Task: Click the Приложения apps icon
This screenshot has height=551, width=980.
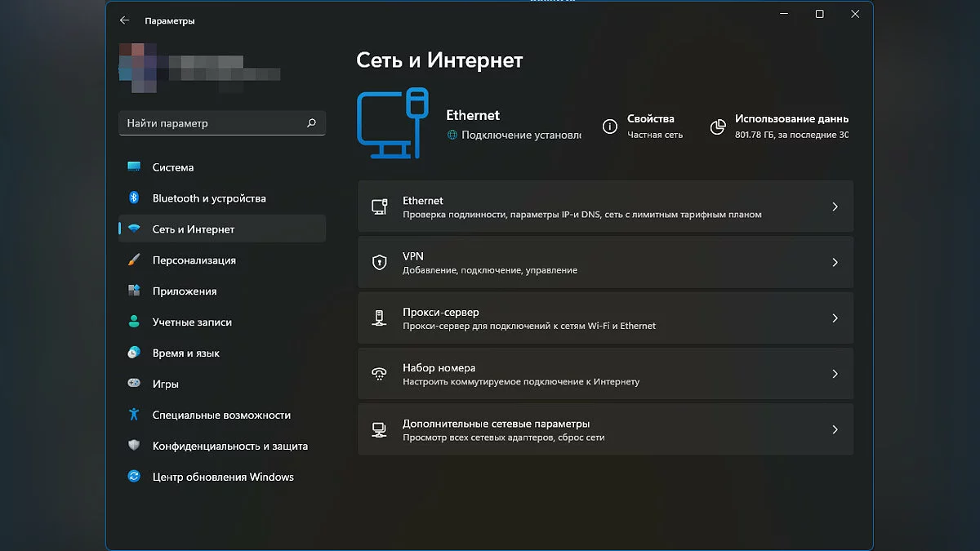Action: (x=134, y=291)
